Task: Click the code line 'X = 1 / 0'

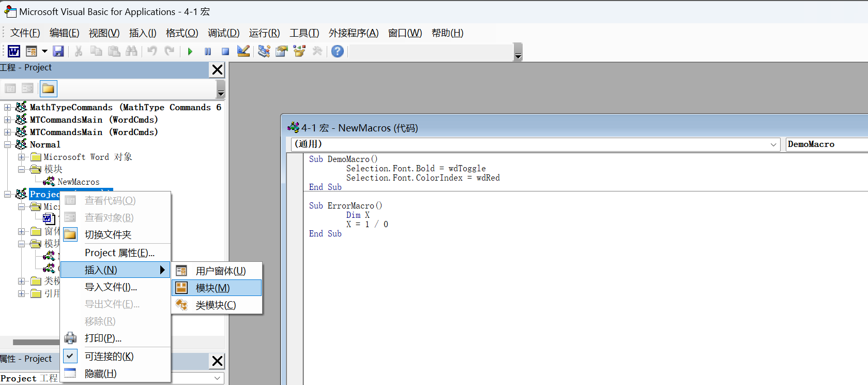Action: coord(367,225)
